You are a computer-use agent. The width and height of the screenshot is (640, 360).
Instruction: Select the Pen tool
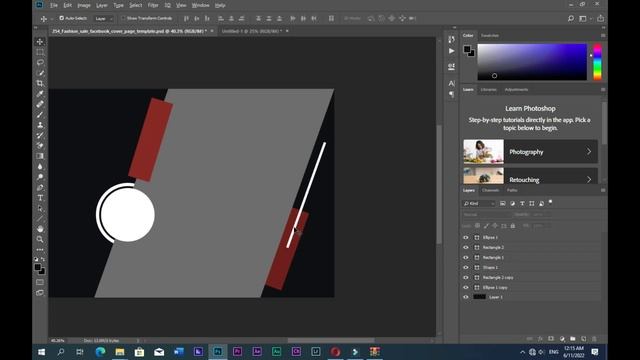coord(40,187)
